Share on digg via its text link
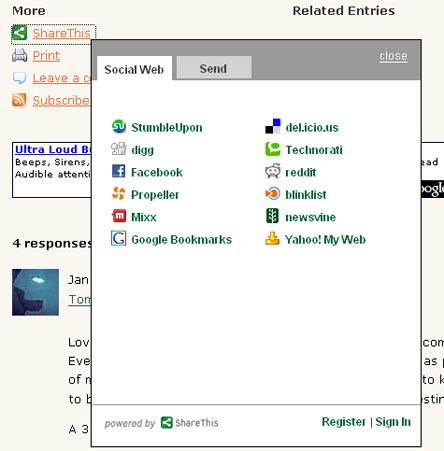444x451 pixels. (x=142, y=150)
